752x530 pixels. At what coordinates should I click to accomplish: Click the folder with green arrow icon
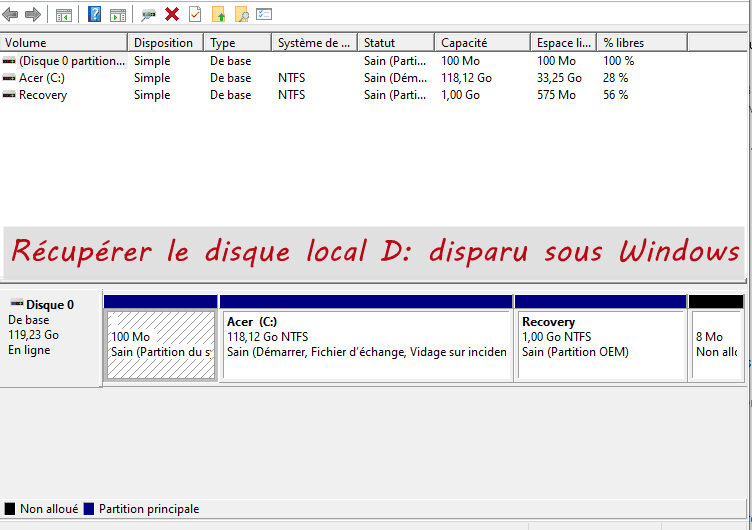(x=218, y=14)
